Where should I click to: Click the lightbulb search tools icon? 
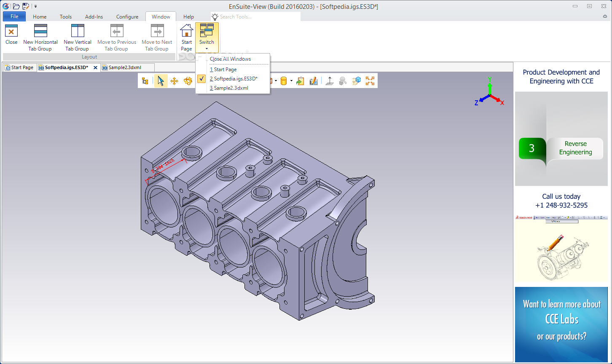click(x=215, y=17)
